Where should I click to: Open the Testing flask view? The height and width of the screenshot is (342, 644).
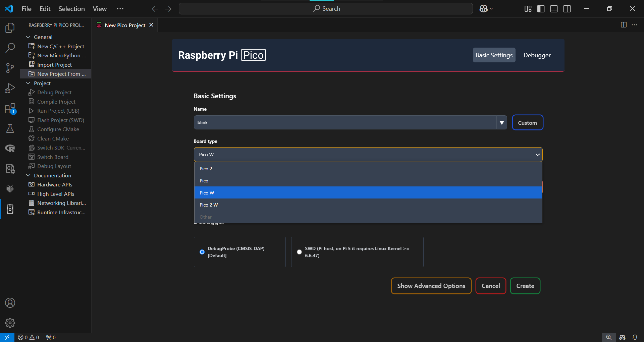coord(10,128)
